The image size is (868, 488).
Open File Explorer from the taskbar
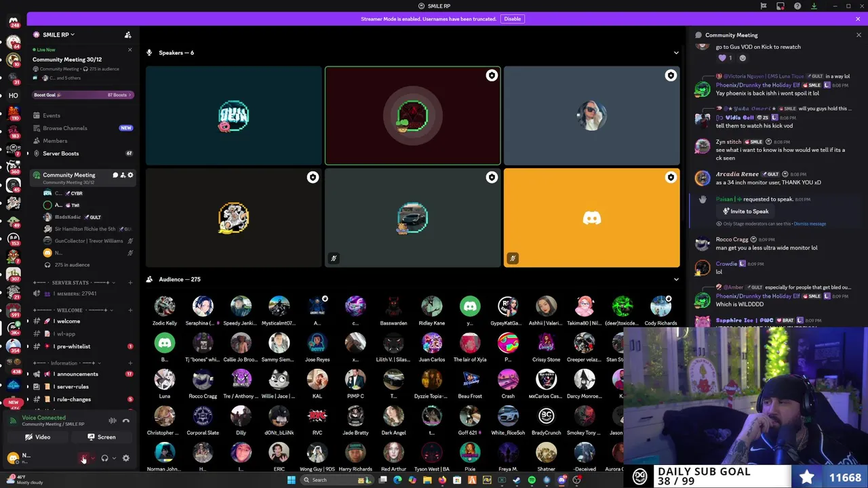(427, 480)
